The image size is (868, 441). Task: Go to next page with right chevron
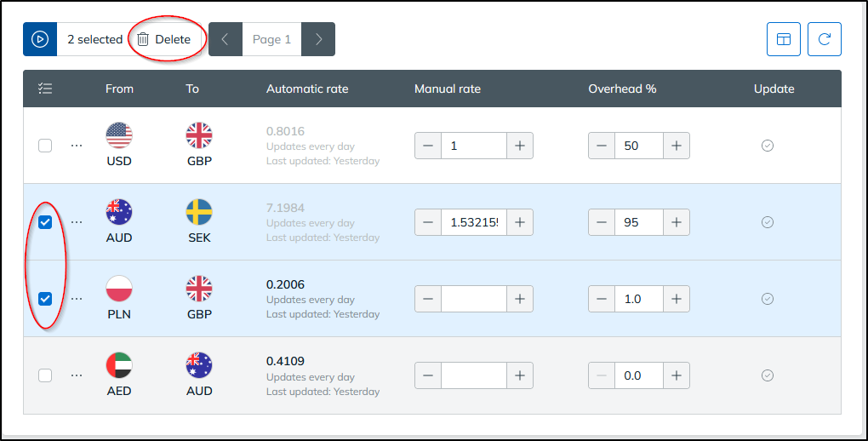[318, 39]
